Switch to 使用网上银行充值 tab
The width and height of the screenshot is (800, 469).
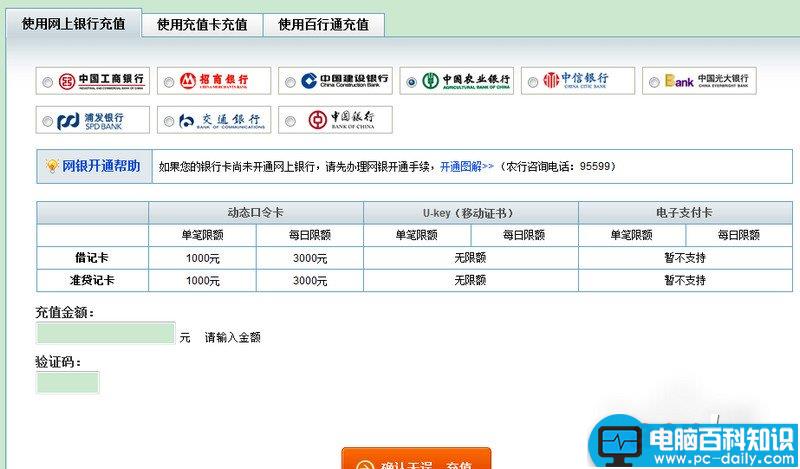click(x=73, y=23)
